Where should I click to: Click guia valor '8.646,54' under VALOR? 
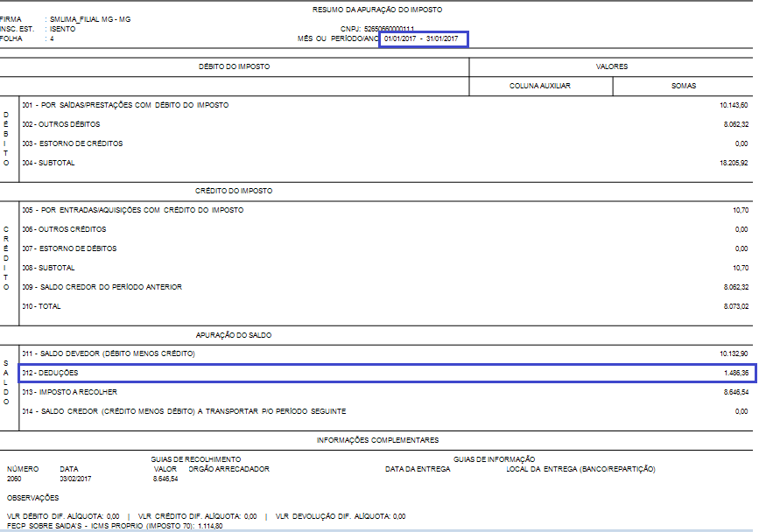coord(165,479)
